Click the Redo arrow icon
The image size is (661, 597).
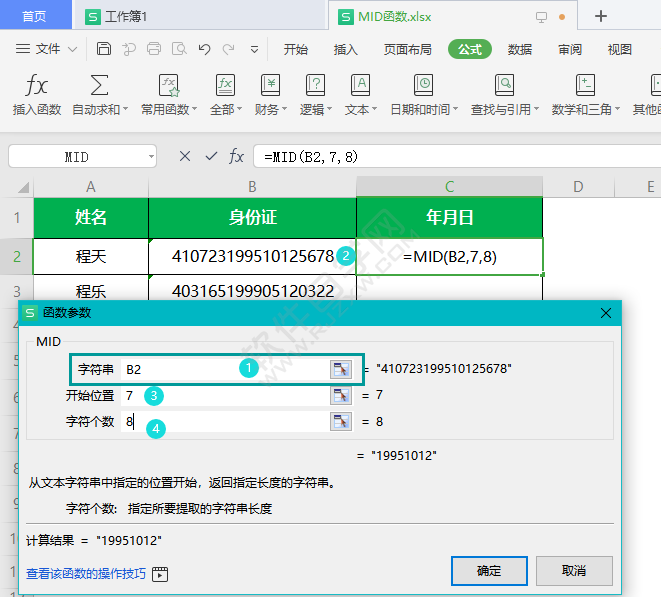point(228,49)
